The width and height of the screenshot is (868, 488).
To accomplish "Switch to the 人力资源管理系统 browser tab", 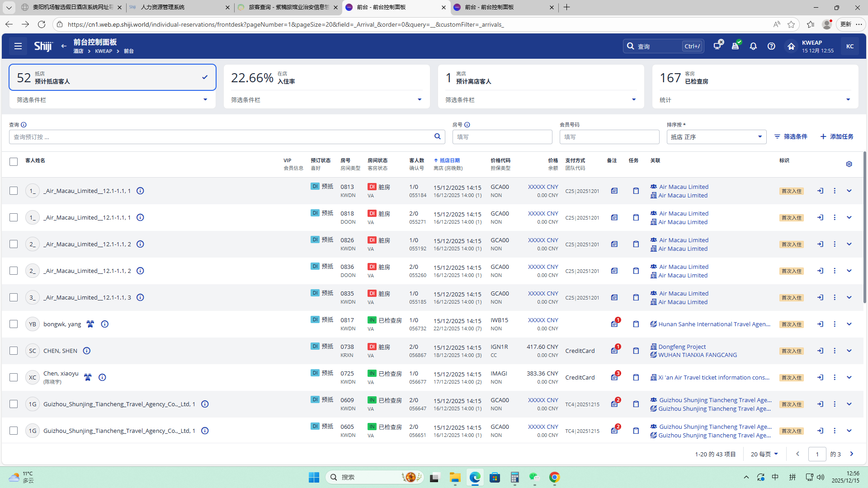I will coord(163,7).
